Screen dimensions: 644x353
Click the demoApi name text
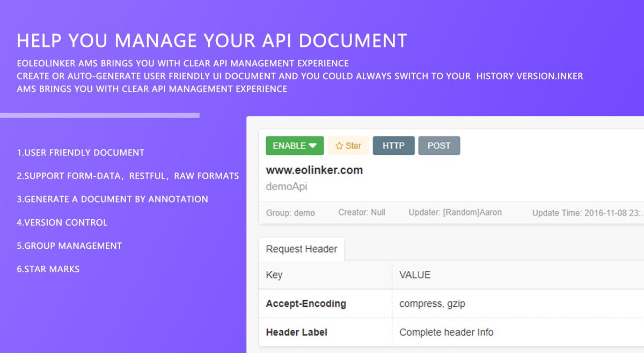287,187
